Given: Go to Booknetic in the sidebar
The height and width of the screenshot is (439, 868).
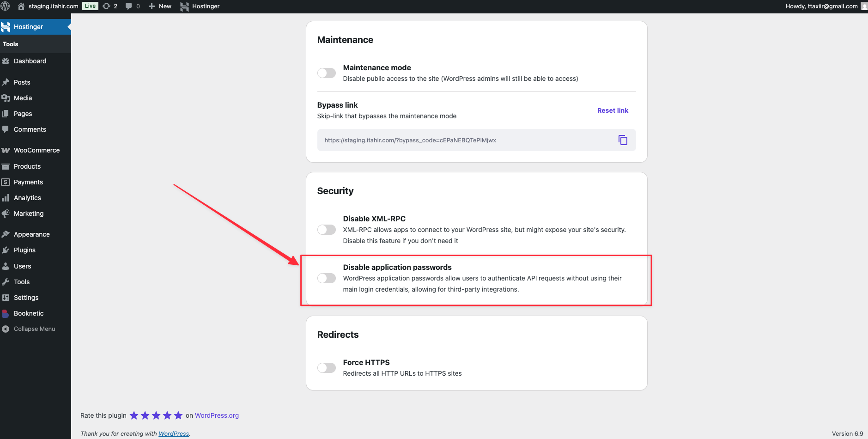Looking at the screenshot, I should pos(29,313).
